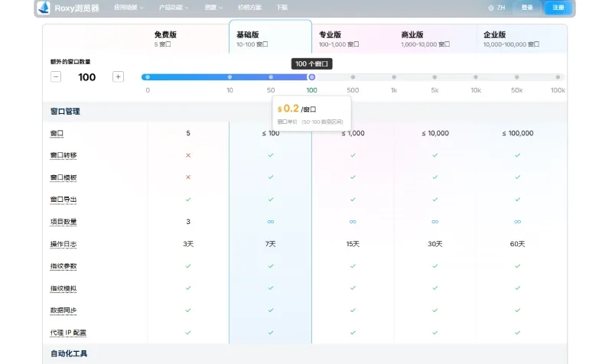
Task: Open the ZH language selector
Action: tap(496, 8)
